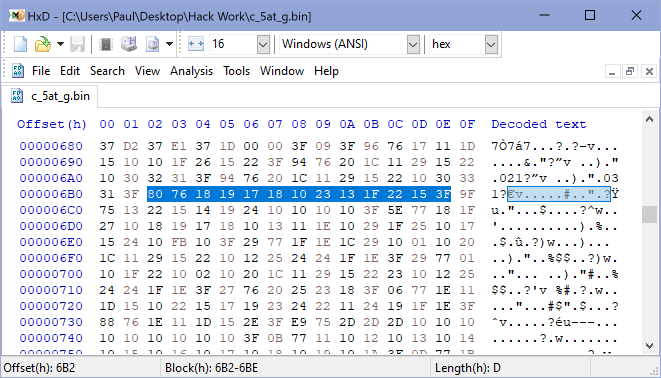
Task: Click the scroll up arrow of the hex view
Action: [x=649, y=120]
